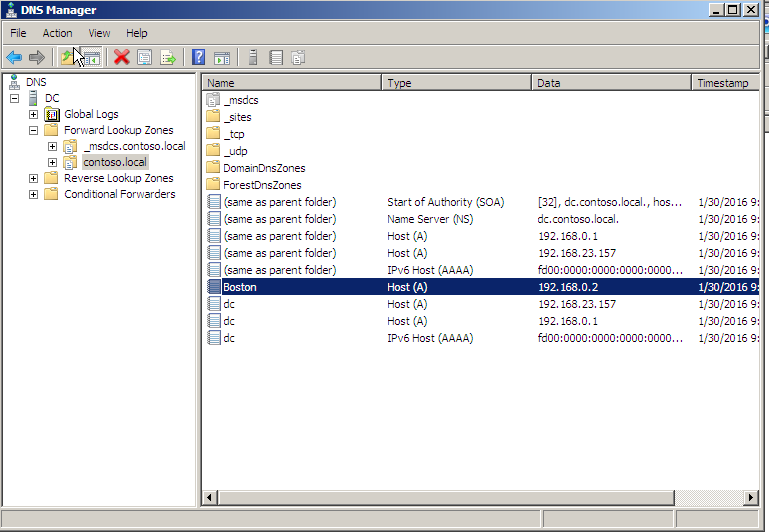Expand the Global Logs tree node
The height and width of the screenshot is (532, 769).
click(x=33, y=114)
